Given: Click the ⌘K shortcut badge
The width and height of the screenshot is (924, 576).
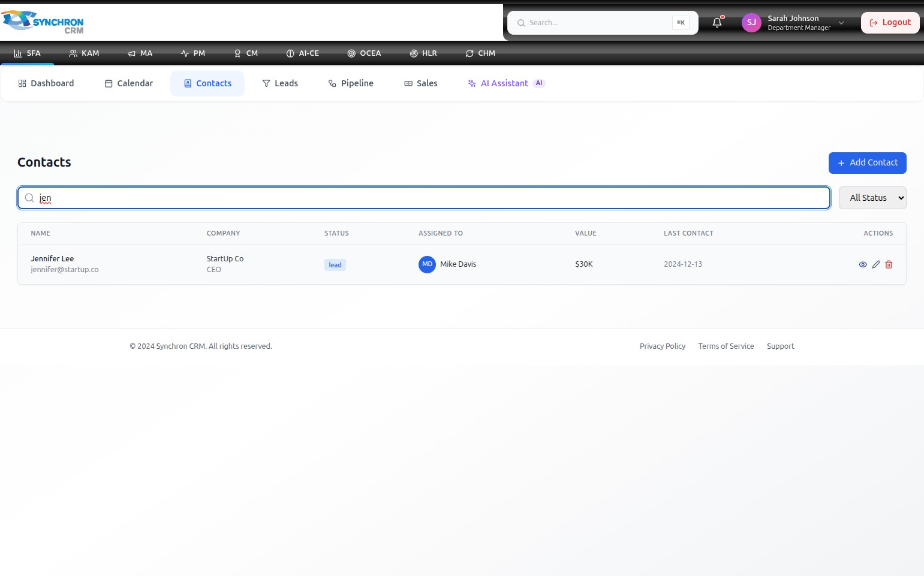Looking at the screenshot, I should pyautogui.click(x=681, y=23).
